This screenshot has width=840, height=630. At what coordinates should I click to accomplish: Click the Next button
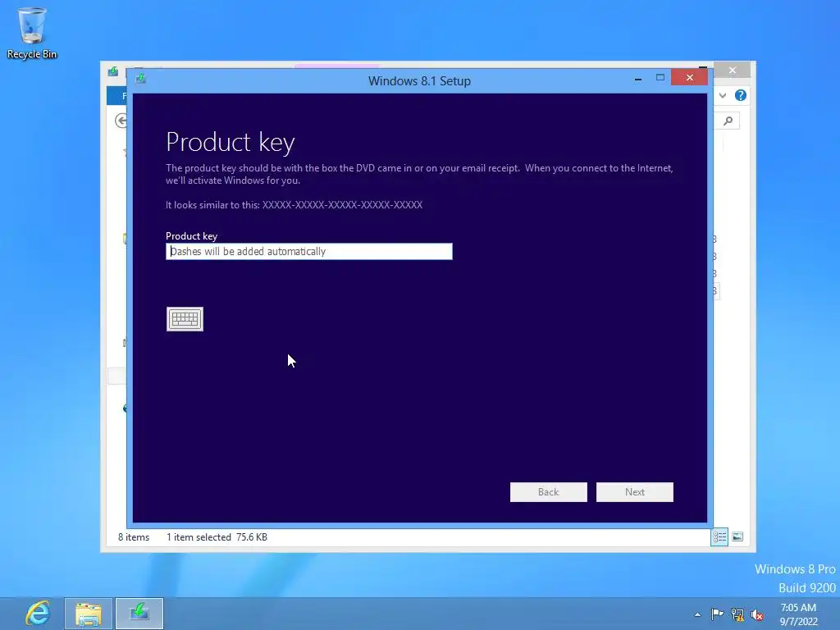click(x=635, y=492)
